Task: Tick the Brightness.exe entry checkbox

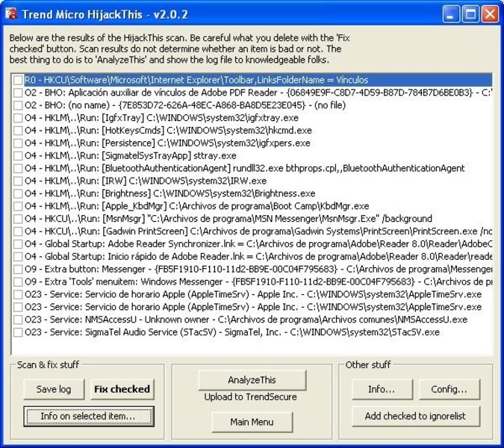Action: pyautogui.click(x=18, y=193)
